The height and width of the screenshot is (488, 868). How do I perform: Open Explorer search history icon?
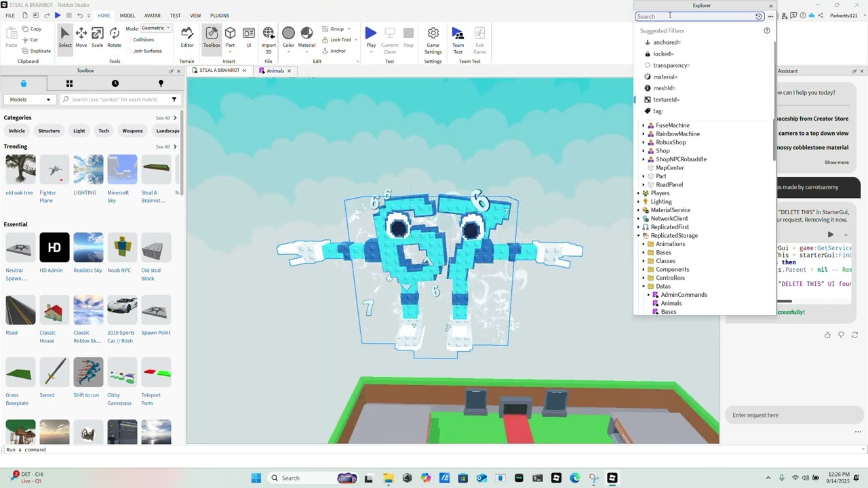[759, 16]
